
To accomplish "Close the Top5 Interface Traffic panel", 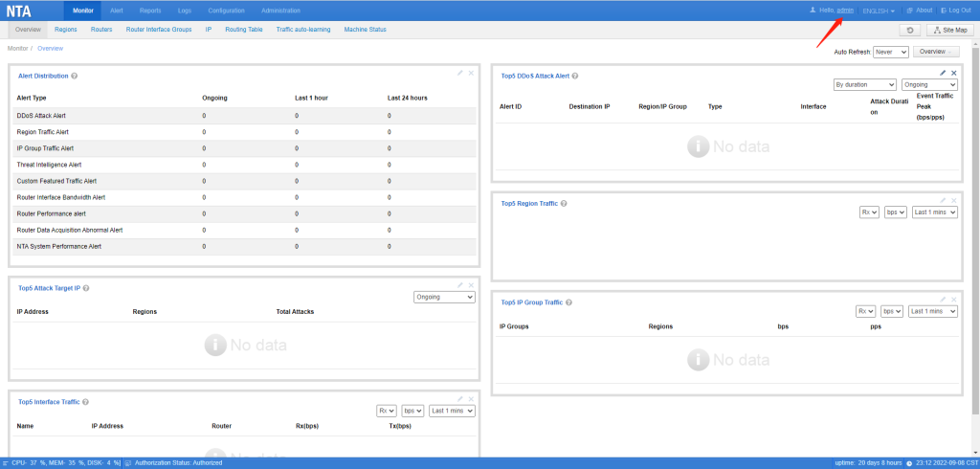I will pos(471,399).
